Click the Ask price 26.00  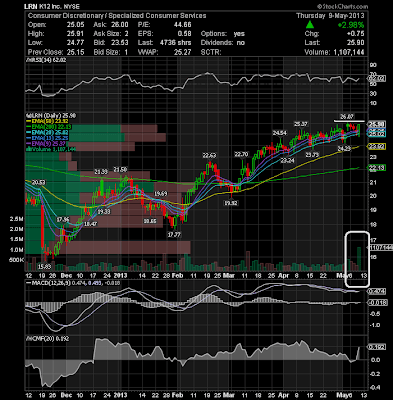point(120,25)
